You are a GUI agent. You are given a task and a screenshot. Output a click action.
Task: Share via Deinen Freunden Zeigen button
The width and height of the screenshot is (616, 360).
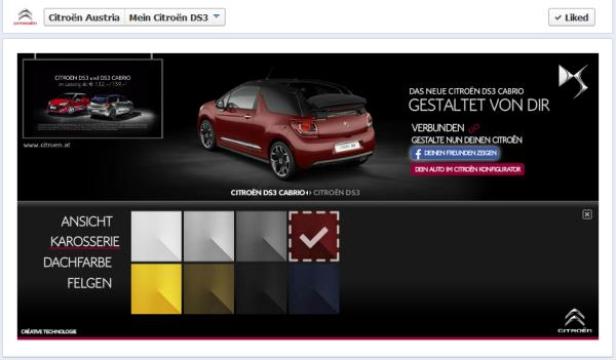[x=455, y=153]
